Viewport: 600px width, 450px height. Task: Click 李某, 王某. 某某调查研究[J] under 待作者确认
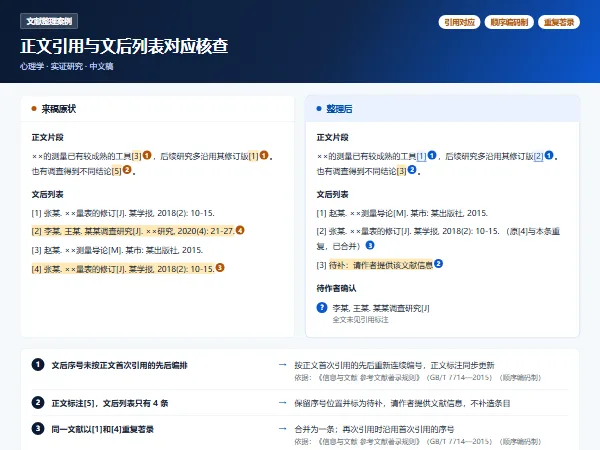coord(381,308)
